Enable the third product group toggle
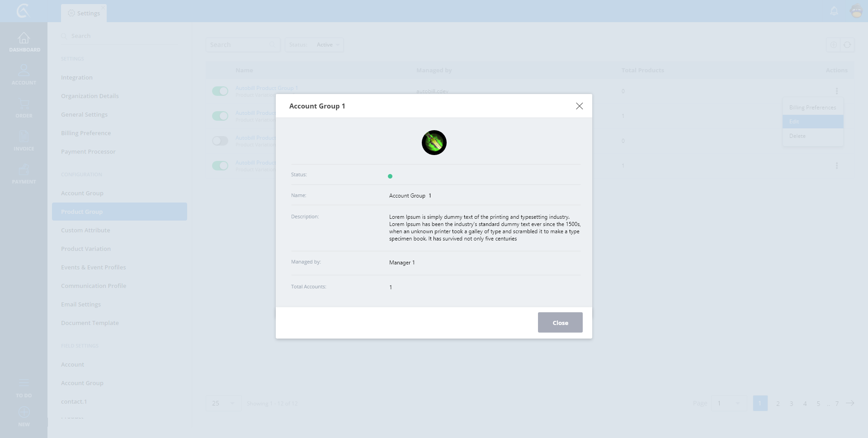This screenshot has width=868, height=438. [x=220, y=141]
